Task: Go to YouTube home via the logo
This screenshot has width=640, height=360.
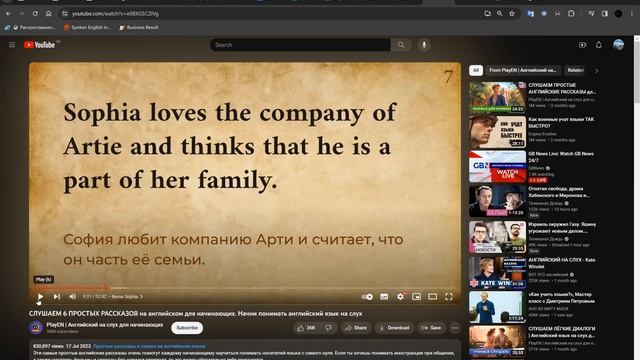Action: (x=41, y=45)
